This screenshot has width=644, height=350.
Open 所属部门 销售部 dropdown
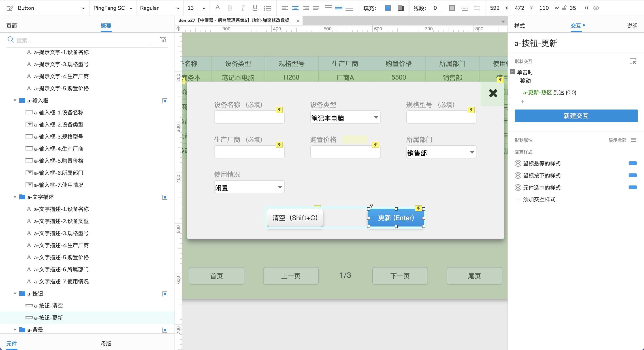[x=441, y=152]
